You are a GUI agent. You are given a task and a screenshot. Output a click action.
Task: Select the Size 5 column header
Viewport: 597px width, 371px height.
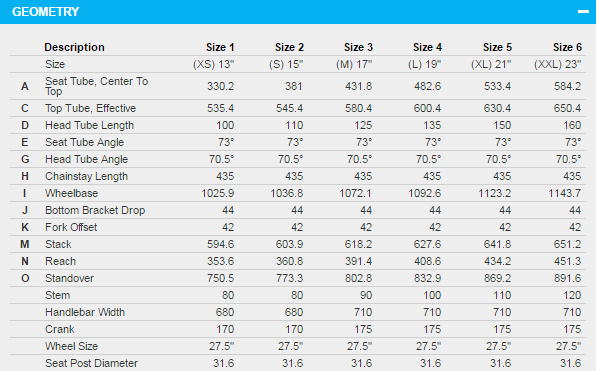click(497, 47)
